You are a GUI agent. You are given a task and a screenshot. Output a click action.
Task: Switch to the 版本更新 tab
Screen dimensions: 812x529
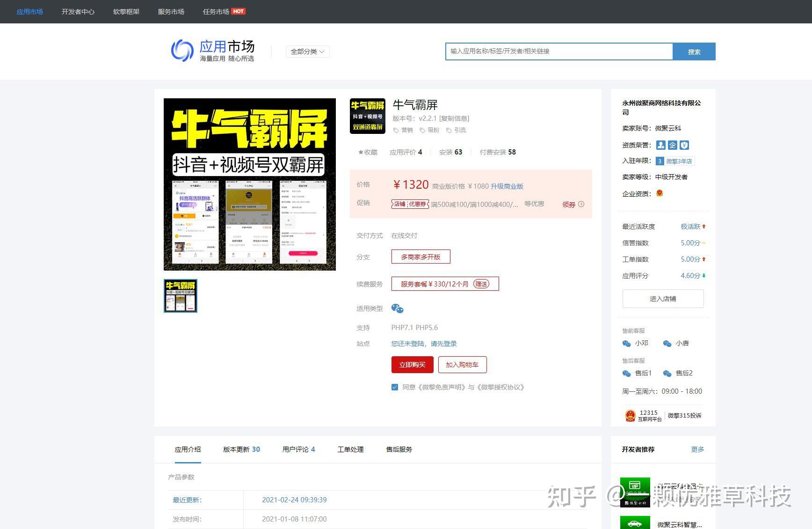click(241, 449)
